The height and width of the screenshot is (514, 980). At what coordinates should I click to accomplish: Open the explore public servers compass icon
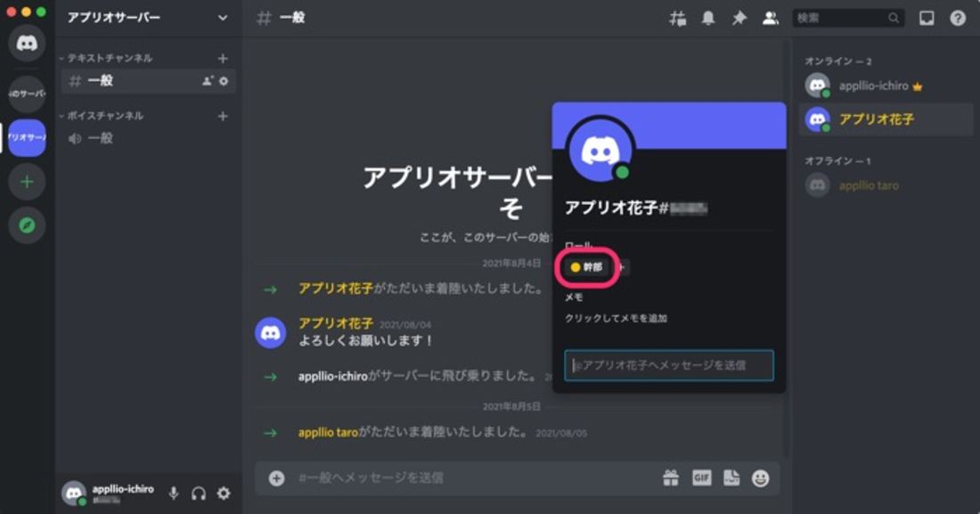tap(27, 225)
